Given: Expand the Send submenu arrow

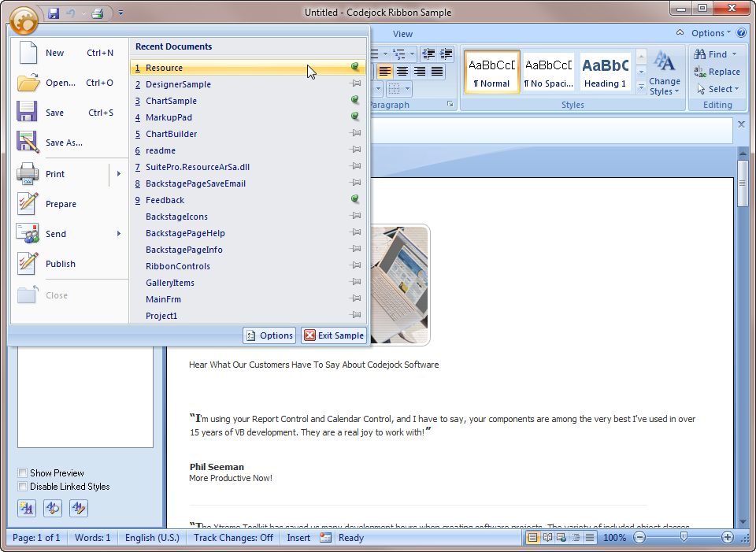Looking at the screenshot, I should (x=119, y=234).
